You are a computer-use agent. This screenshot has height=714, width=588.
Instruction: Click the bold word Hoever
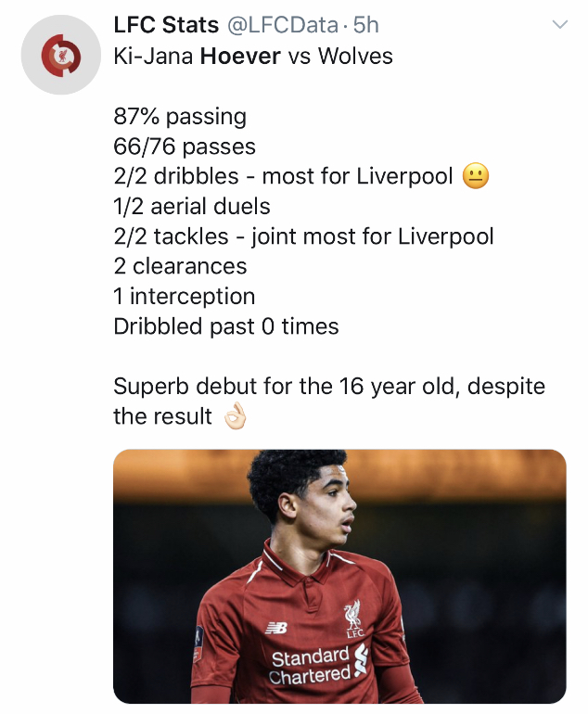tap(240, 56)
